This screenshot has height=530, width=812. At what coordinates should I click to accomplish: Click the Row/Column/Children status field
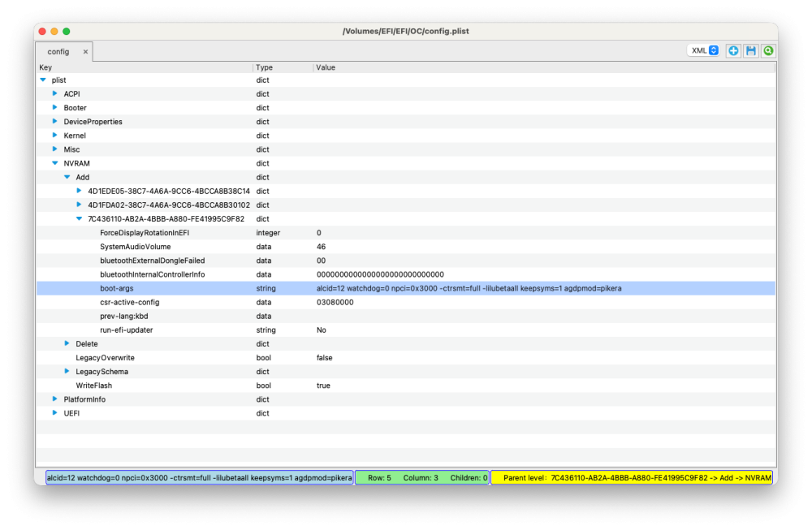[422, 478]
